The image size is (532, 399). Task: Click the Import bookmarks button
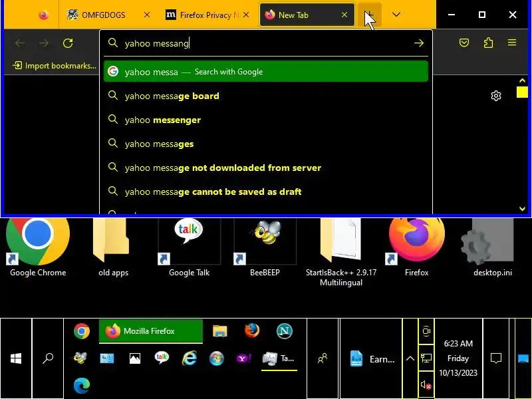55,65
